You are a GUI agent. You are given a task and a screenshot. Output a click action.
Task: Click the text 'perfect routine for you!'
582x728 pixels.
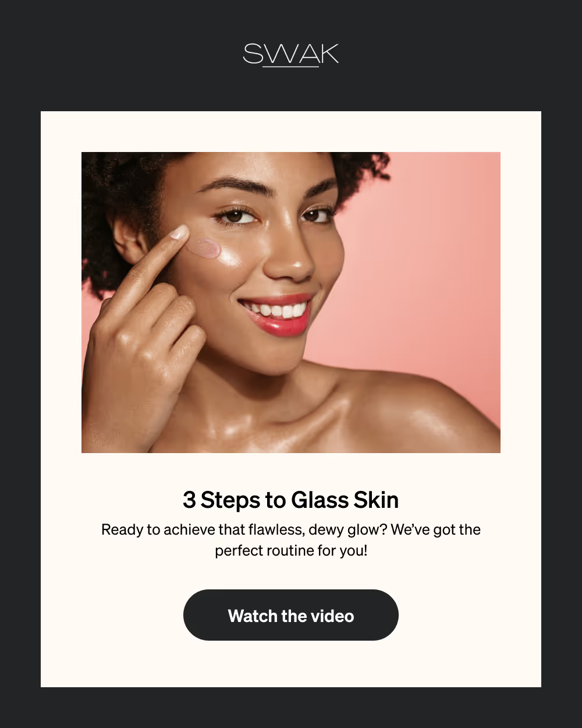pyautogui.click(x=291, y=550)
